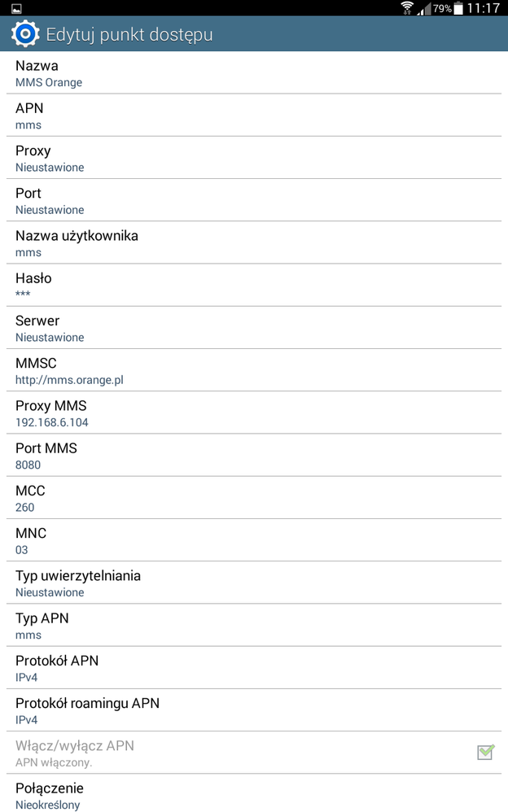Toggle the Włącz/wyłącz APN checkbox
508x812 pixels.
click(485, 753)
